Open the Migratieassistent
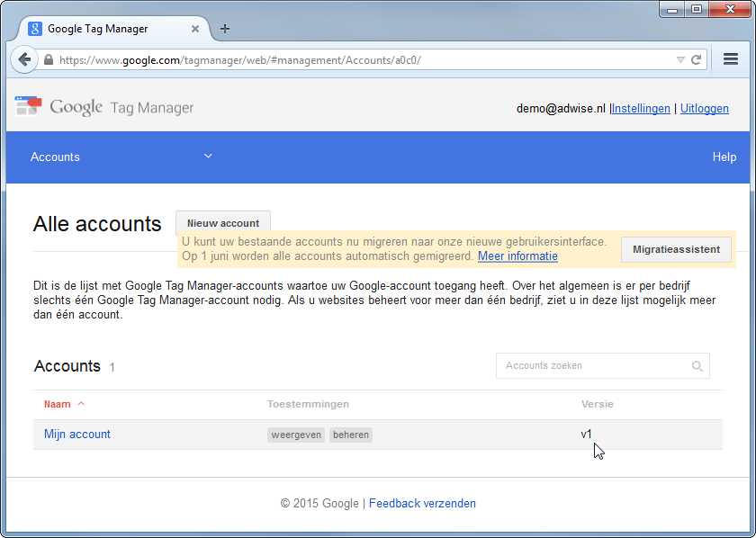The image size is (756, 538). click(676, 249)
